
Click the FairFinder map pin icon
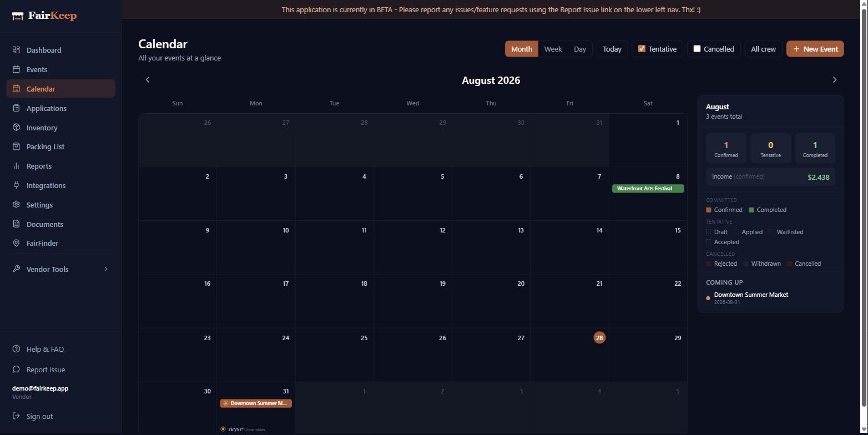click(16, 243)
